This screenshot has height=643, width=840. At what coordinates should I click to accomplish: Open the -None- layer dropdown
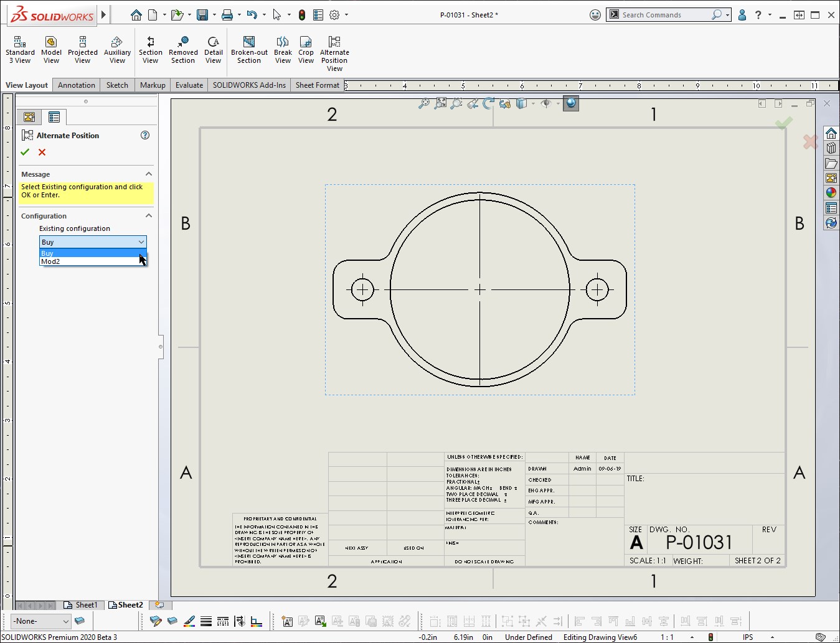pyautogui.click(x=66, y=621)
